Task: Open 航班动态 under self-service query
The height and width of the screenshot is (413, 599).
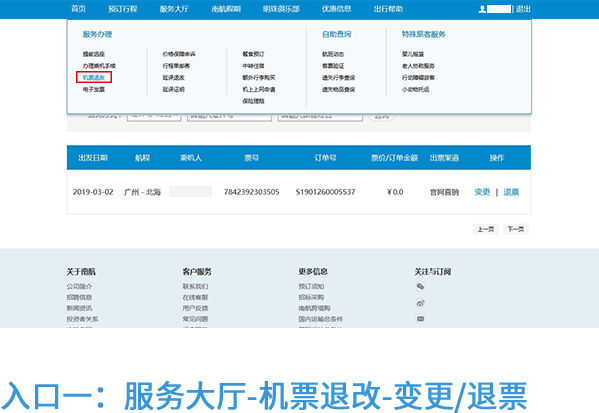Action: click(x=333, y=54)
